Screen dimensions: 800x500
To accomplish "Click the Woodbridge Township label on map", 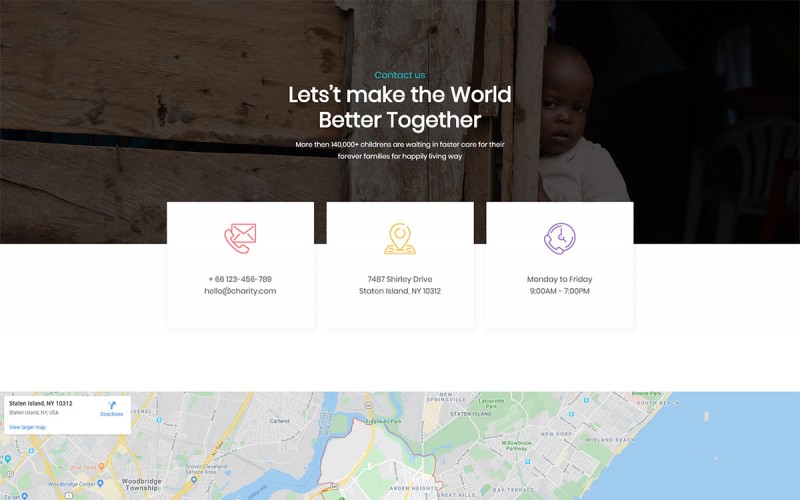I will click(x=141, y=484).
